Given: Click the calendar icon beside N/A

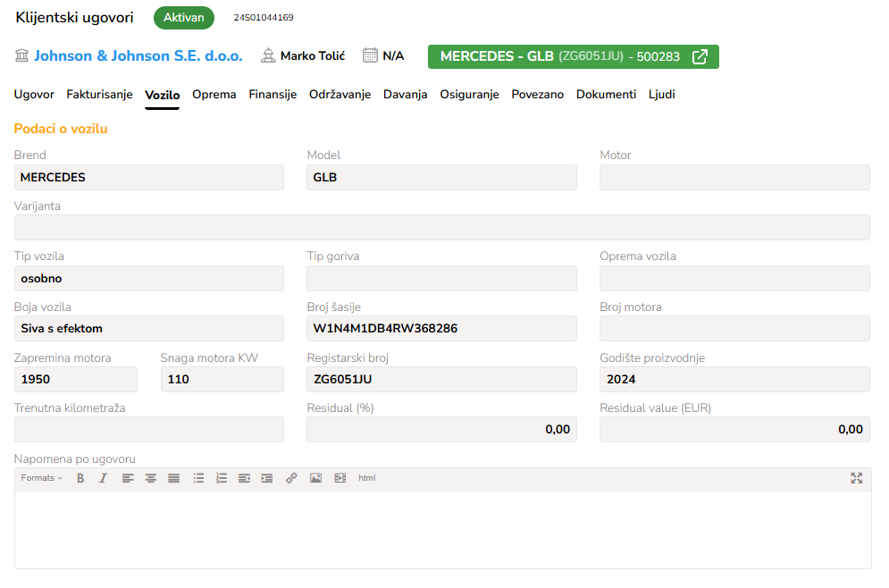Looking at the screenshot, I should click(370, 55).
